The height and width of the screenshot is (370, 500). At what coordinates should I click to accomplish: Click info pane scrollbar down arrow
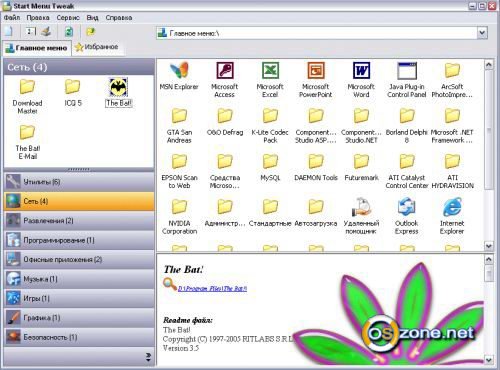[488, 360]
